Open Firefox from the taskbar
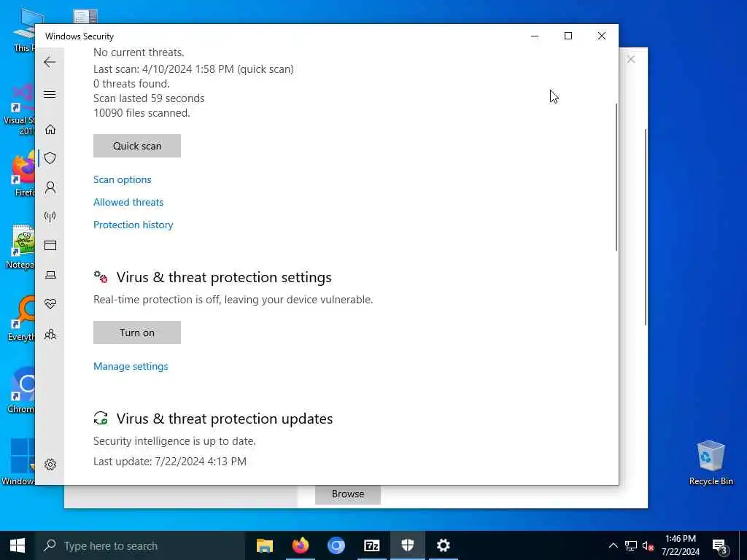The height and width of the screenshot is (560, 747). (x=300, y=545)
